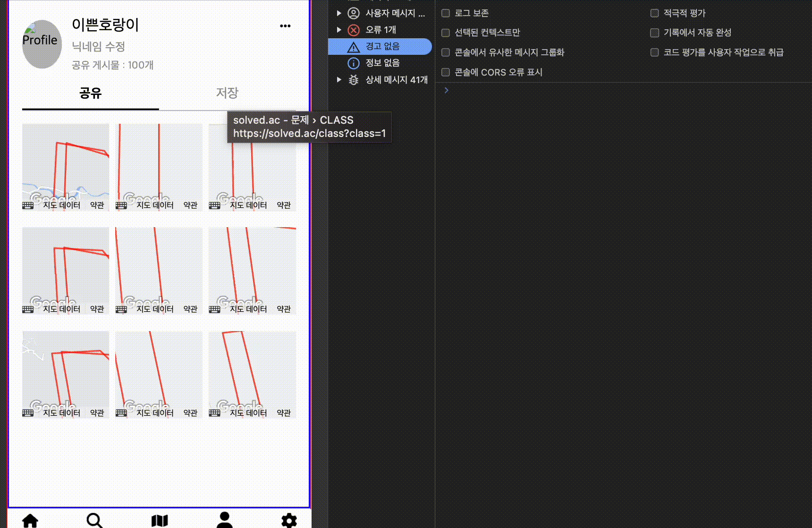Go to the home page icon
The width and height of the screenshot is (812, 528).
click(x=30, y=520)
